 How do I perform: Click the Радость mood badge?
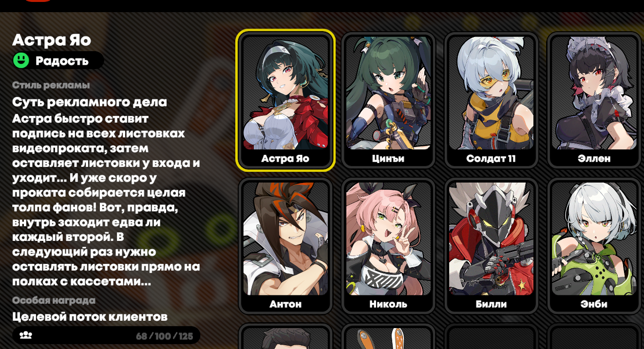tap(58, 60)
